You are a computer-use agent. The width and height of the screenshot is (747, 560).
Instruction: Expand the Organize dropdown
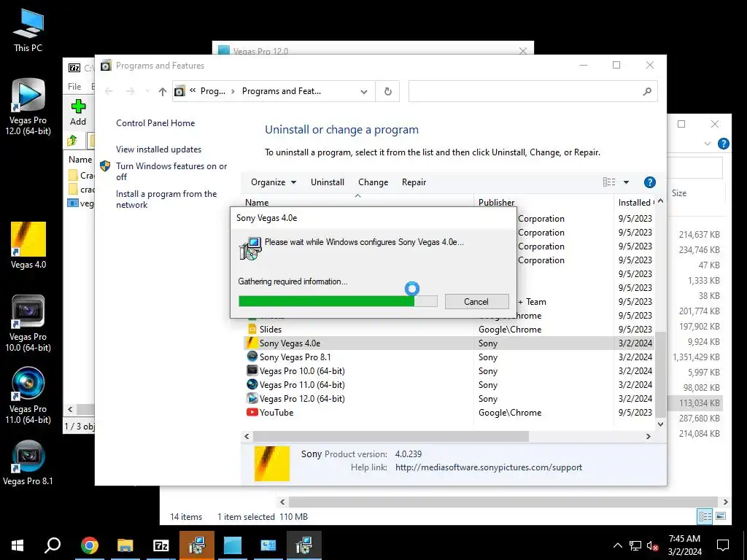click(274, 182)
